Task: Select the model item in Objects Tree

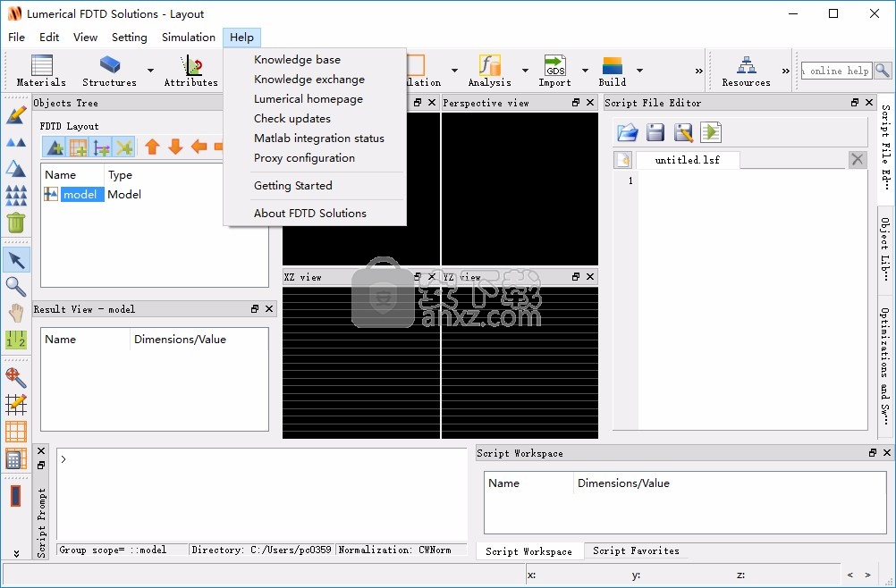Action: (x=80, y=195)
